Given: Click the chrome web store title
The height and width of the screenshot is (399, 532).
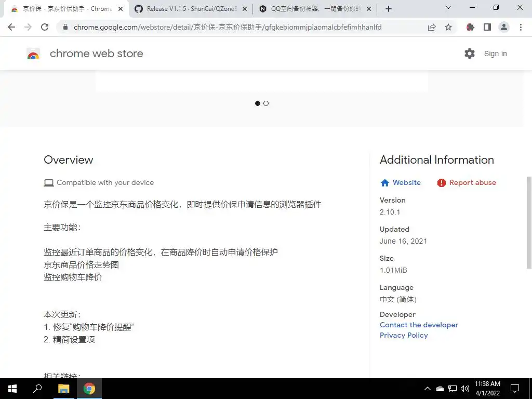Looking at the screenshot, I should click(96, 54).
